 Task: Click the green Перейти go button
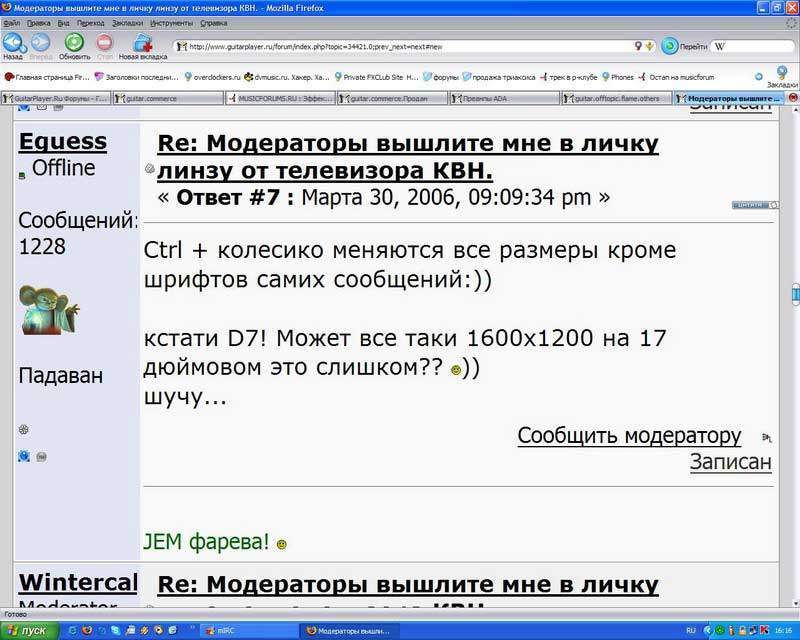point(684,46)
